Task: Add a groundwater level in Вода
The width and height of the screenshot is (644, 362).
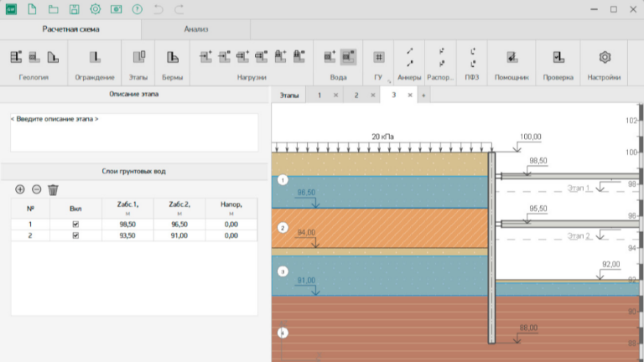Action: [x=330, y=57]
